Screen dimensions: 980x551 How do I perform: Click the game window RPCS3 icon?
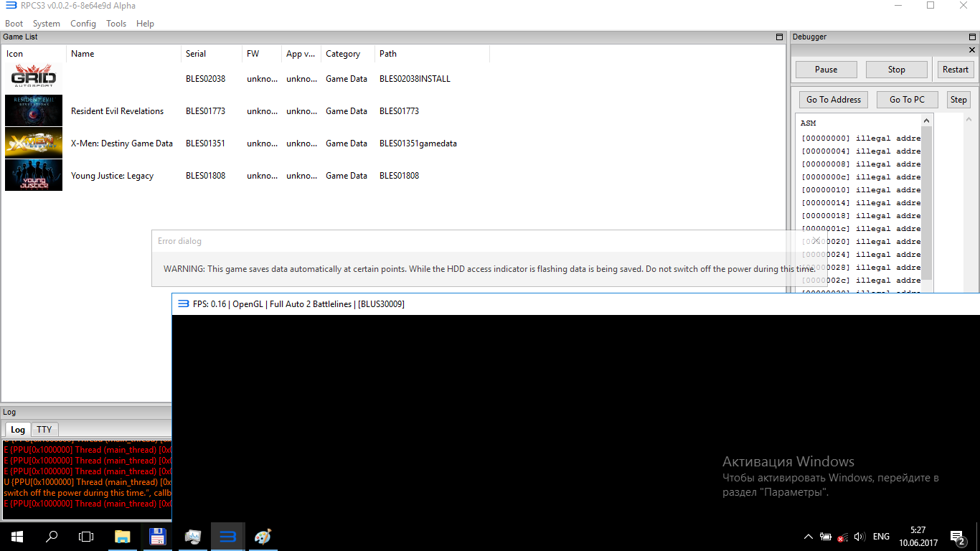click(182, 304)
